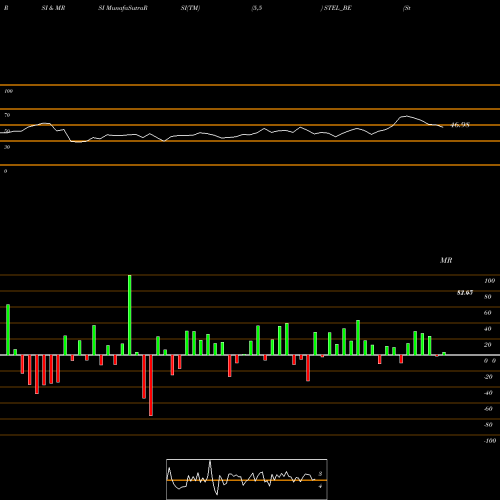Click the first green bar at left edge
The image size is (500, 500).
[8, 330]
